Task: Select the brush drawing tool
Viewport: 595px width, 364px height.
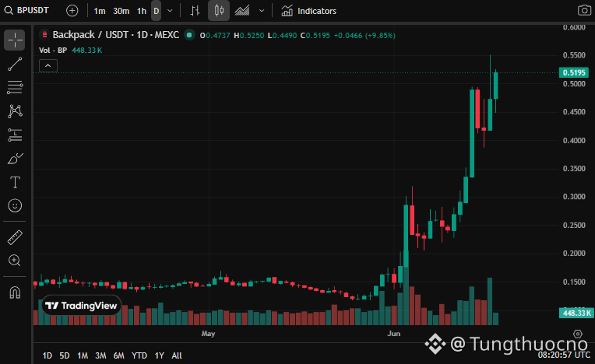Action: pyautogui.click(x=15, y=159)
